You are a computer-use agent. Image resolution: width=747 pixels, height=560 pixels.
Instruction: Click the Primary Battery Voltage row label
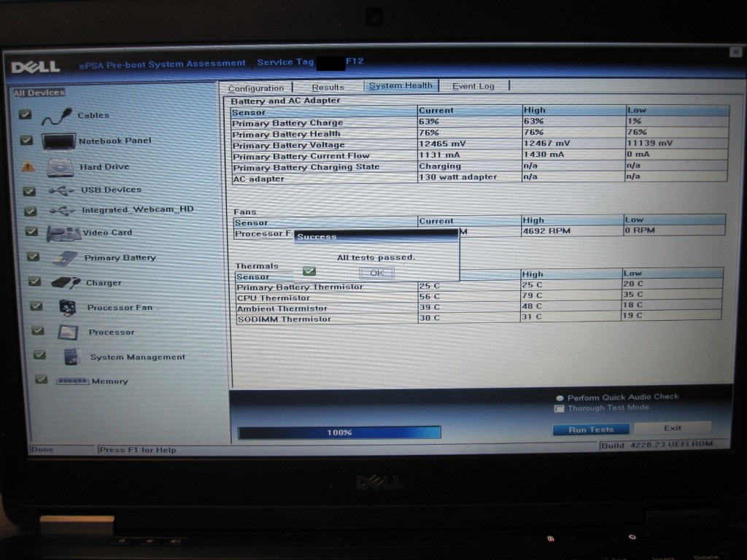pyautogui.click(x=288, y=145)
